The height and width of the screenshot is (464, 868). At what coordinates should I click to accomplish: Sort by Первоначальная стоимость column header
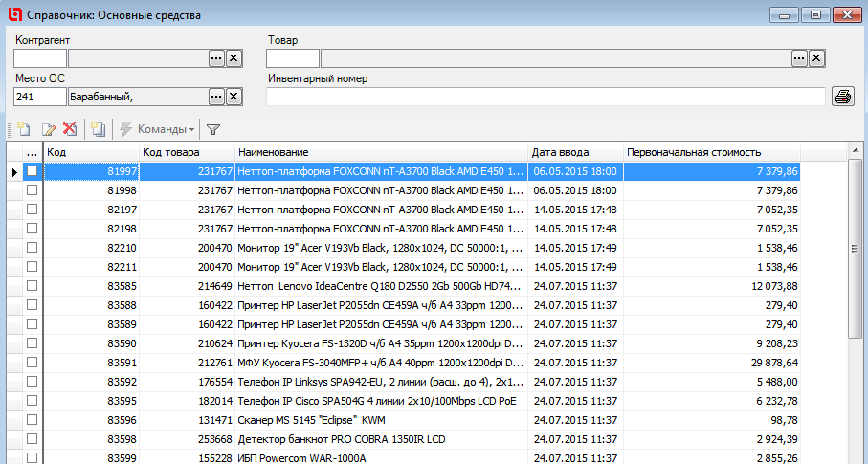coord(712,152)
